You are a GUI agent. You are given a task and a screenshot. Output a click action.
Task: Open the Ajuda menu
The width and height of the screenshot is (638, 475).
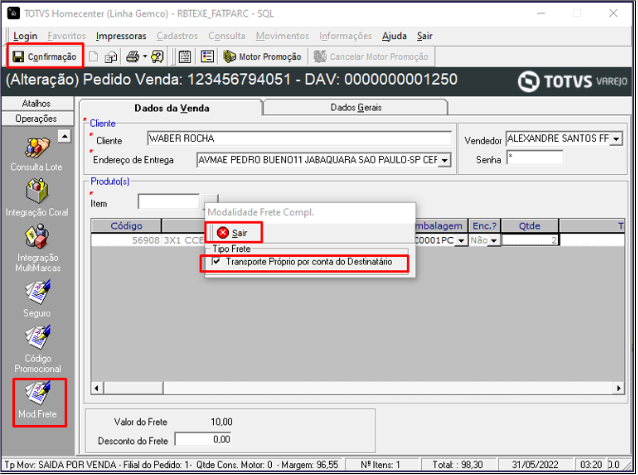point(394,36)
